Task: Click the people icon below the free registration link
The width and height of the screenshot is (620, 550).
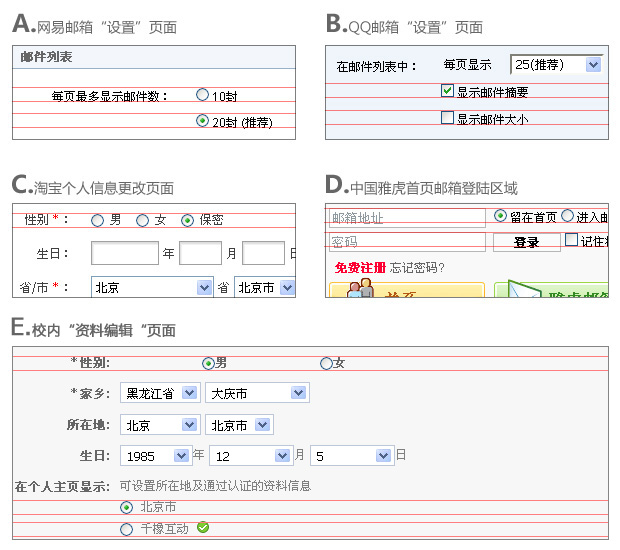Action: [360, 290]
